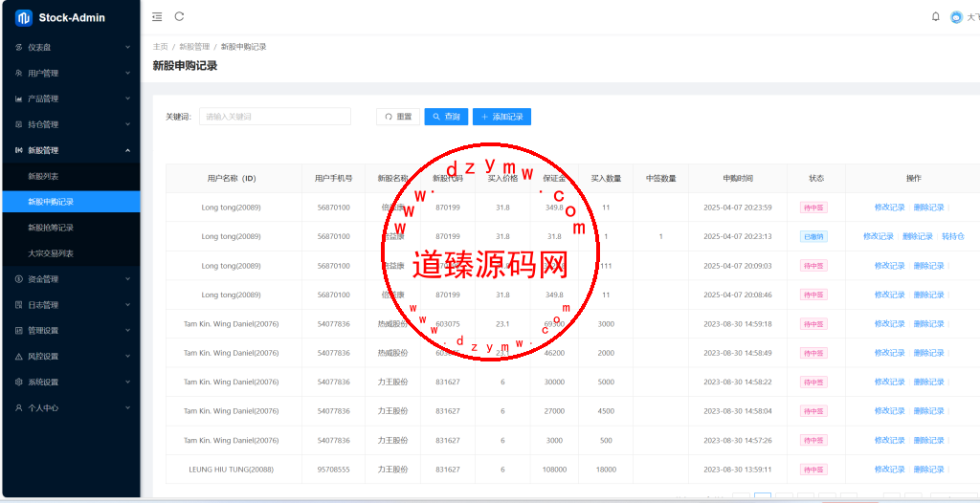Click the 资金管理 coin icon
This screenshot has height=503, width=980.
(19, 279)
